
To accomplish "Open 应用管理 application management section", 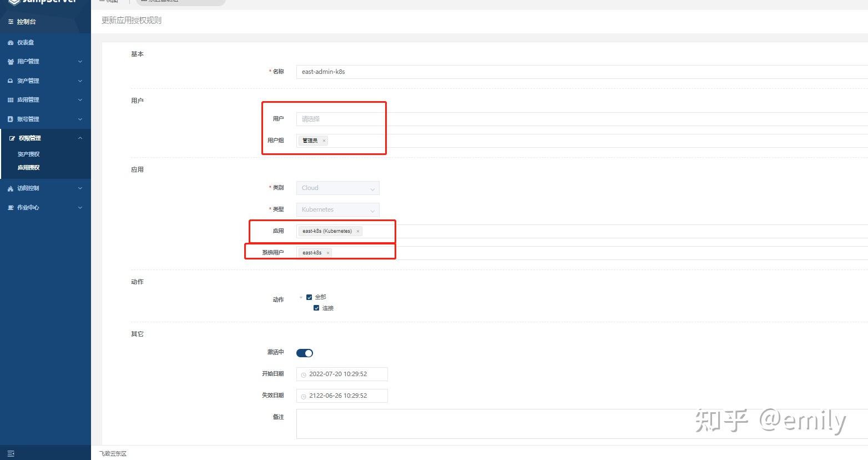I will click(x=29, y=99).
